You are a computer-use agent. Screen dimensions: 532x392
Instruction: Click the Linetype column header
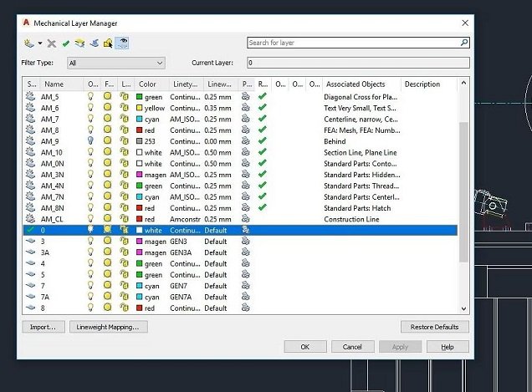tap(185, 84)
